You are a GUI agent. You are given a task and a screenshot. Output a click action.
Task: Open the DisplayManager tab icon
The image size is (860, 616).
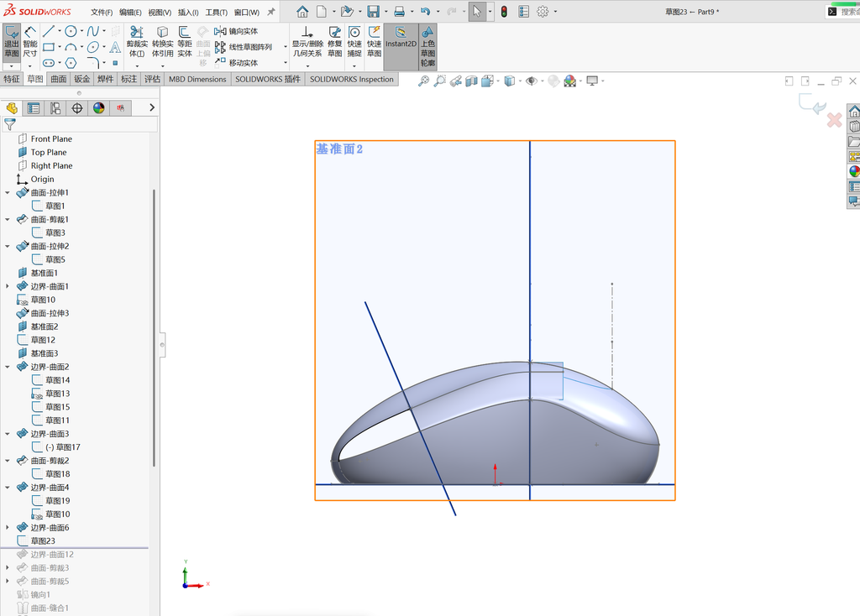[99, 108]
